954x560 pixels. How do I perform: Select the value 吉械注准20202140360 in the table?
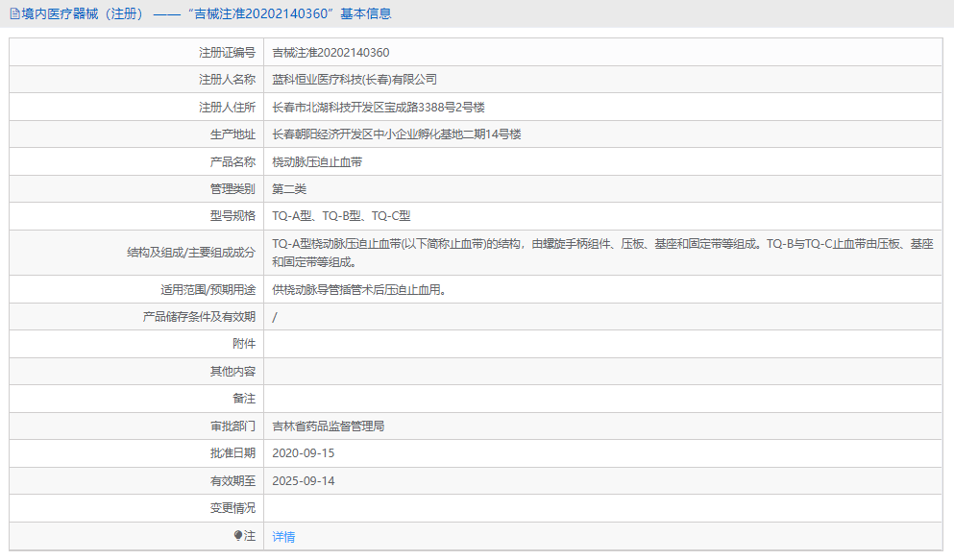[330, 53]
